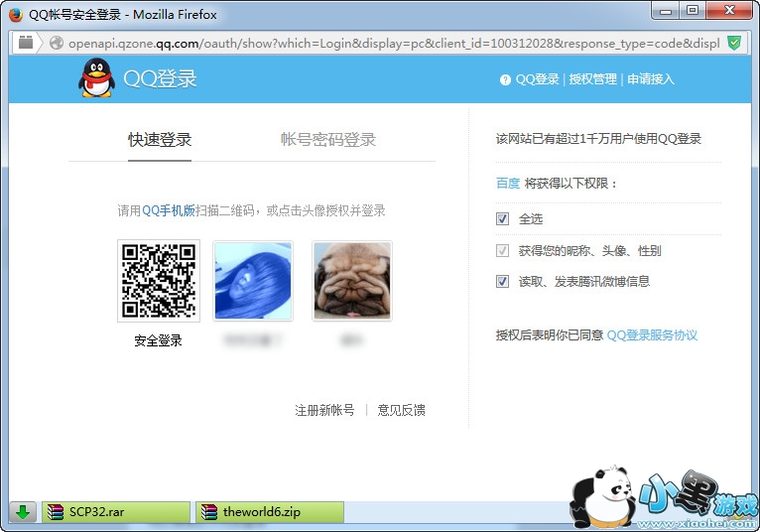
Task: Open the 授权管理 link
Action: [592, 79]
